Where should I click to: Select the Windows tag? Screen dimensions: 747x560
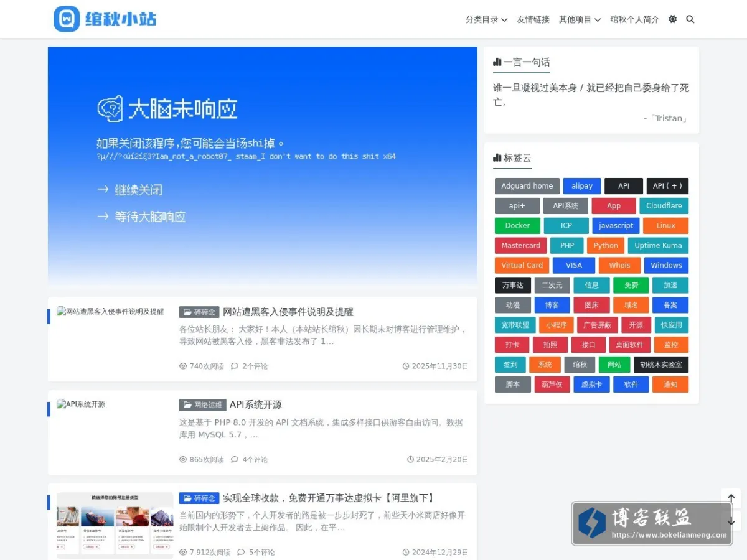666,266
